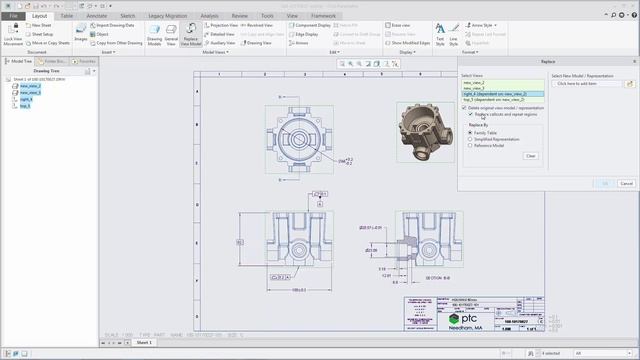Open the Model Tree panel tab
This screenshot has height=360, width=640.
18,61
